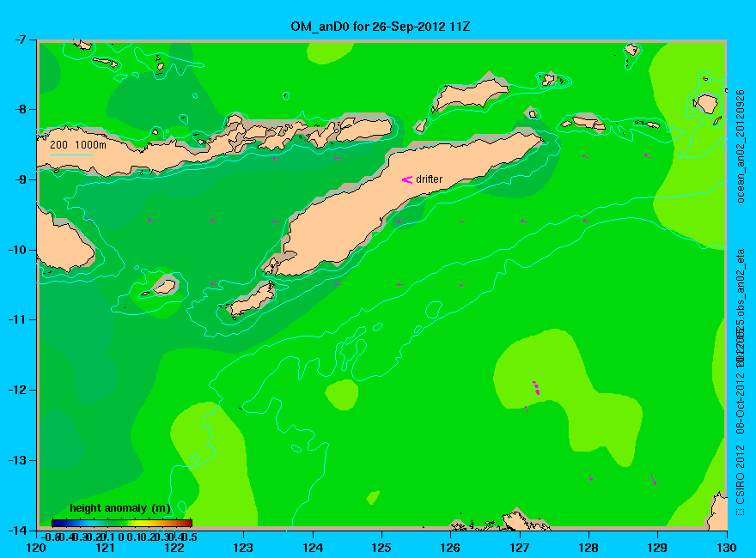Click latitude tick label '-14'
Viewport: 756px width, 558px height.
[17, 530]
